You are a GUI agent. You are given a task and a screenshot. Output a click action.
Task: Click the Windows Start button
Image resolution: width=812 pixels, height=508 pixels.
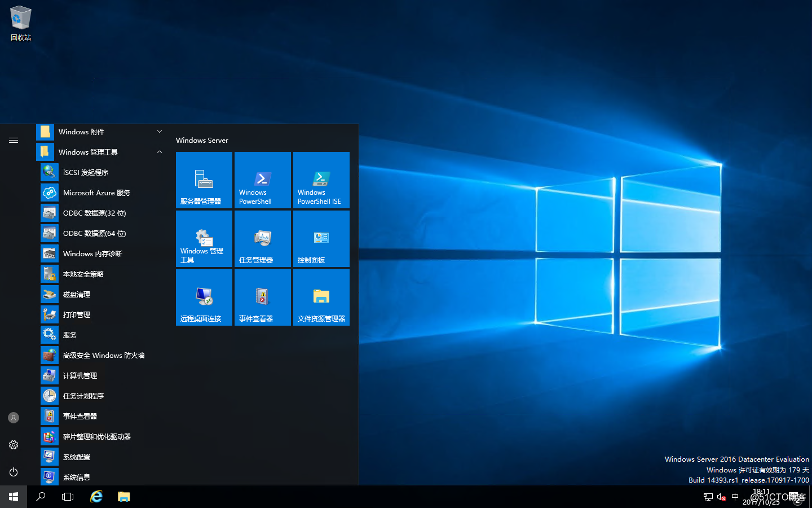(14, 497)
